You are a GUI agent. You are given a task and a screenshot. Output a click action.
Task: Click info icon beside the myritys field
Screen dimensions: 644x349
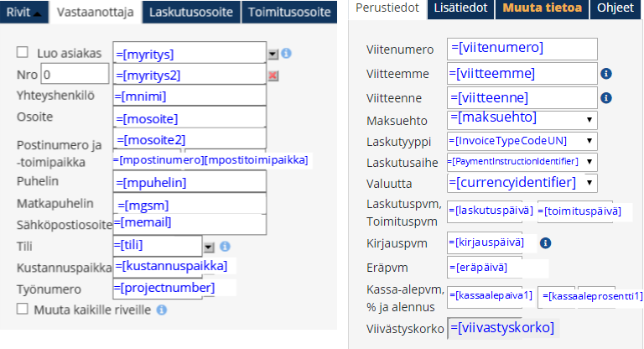point(286,54)
